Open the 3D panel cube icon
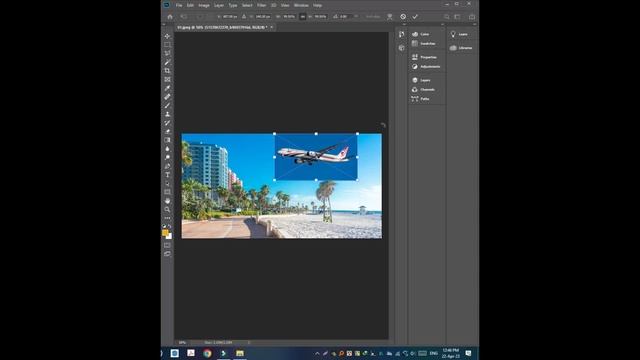 (402, 48)
